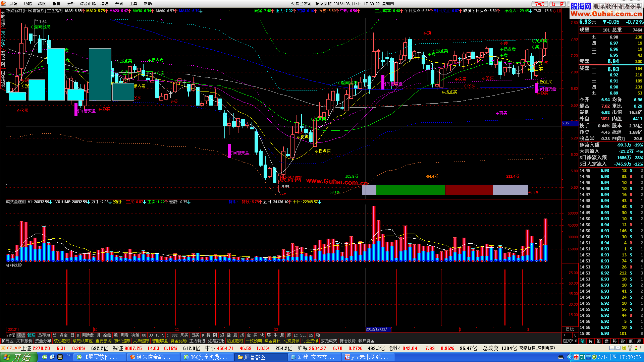Open the 工具 menu

(133, 4)
